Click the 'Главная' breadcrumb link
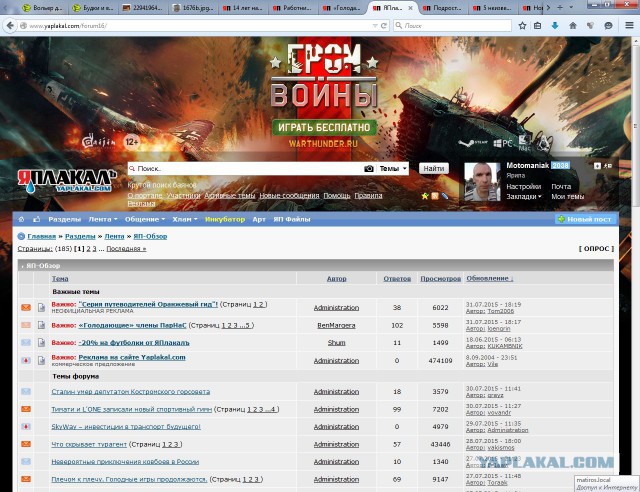This screenshot has width=640, height=492. click(42, 236)
